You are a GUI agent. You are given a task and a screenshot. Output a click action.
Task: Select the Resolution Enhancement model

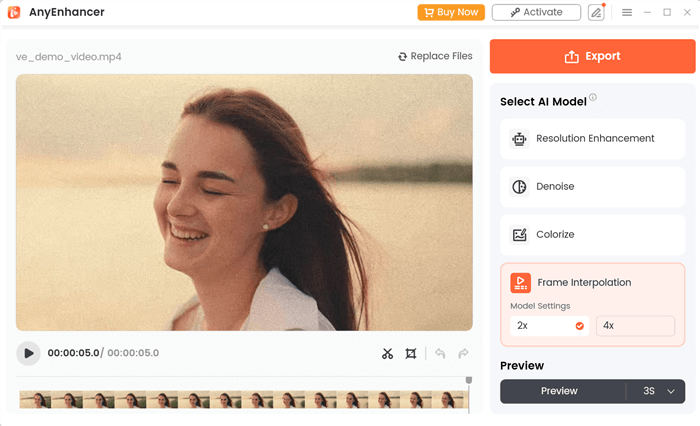pos(592,138)
